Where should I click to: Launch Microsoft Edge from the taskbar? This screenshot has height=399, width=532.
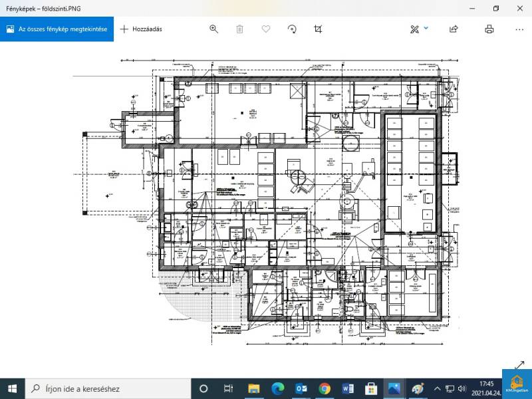coord(277,388)
